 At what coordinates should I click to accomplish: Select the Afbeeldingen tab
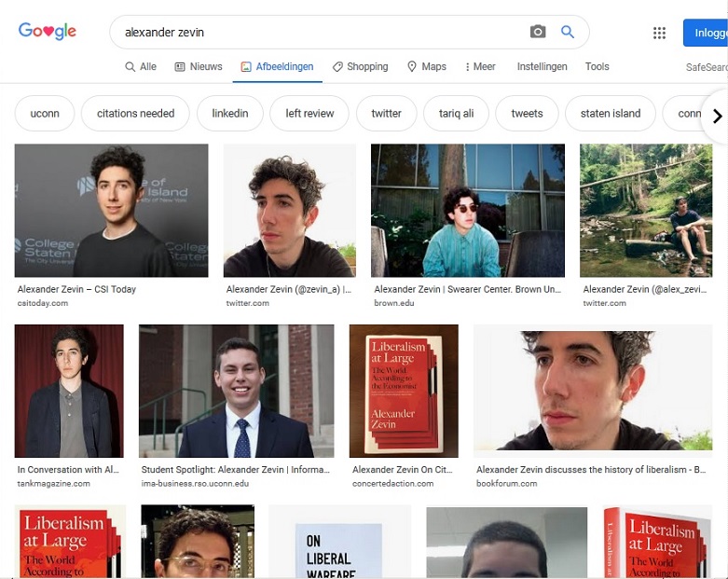click(x=277, y=66)
